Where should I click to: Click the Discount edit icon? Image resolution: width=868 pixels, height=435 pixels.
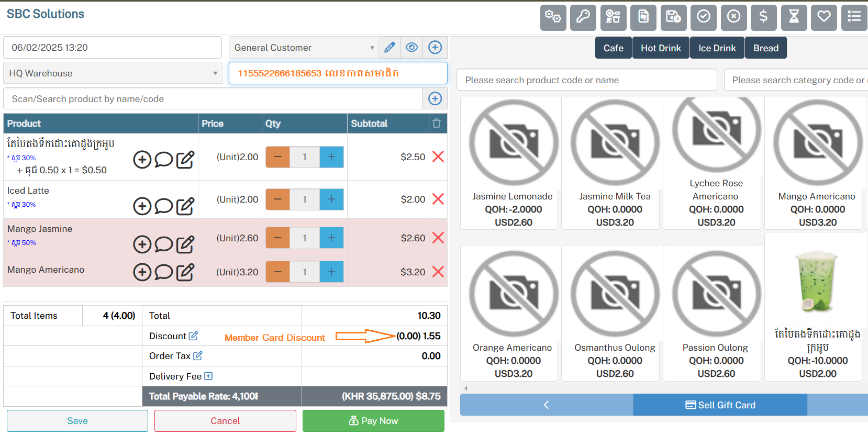(193, 336)
